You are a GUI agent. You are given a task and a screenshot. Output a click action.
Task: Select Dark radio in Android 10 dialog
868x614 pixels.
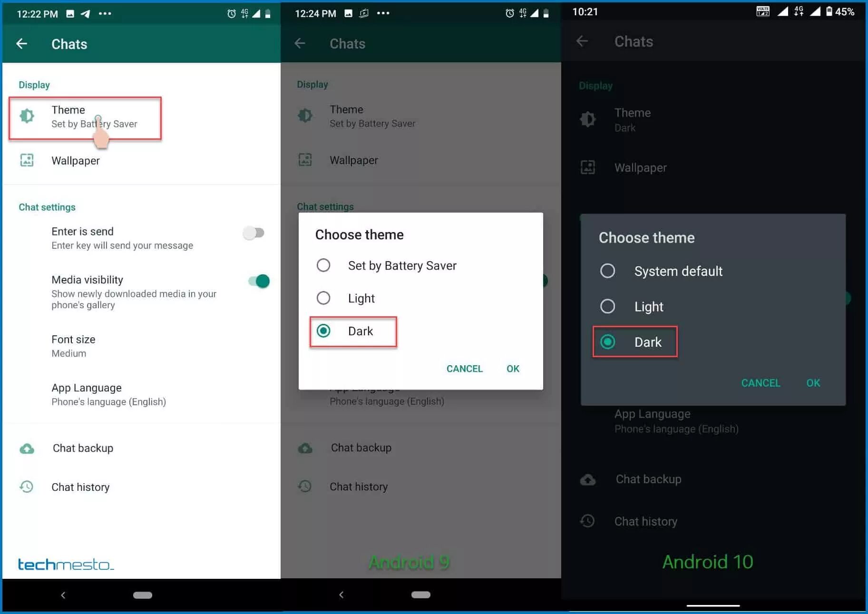(607, 341)
